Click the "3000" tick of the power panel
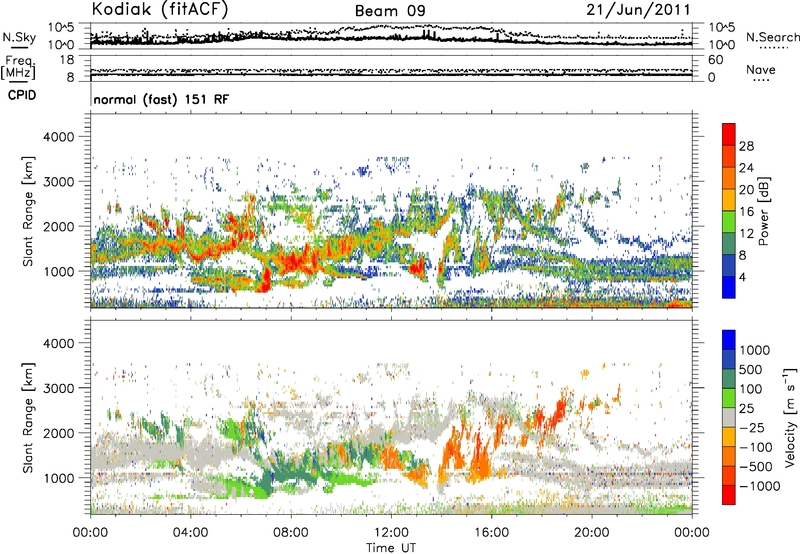This screenshot has height=554, width=800. [x=59, y=182]
